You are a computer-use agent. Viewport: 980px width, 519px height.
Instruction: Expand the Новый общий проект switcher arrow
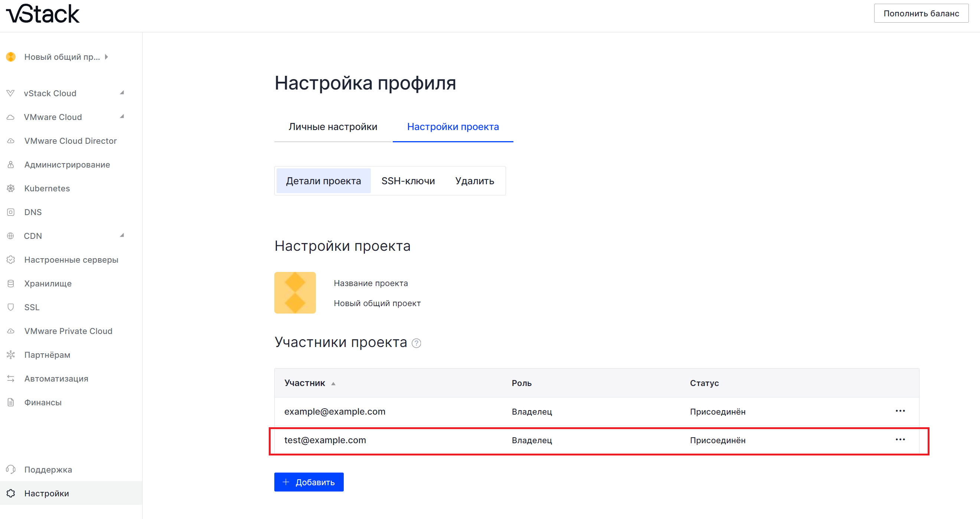coord(107,57)
